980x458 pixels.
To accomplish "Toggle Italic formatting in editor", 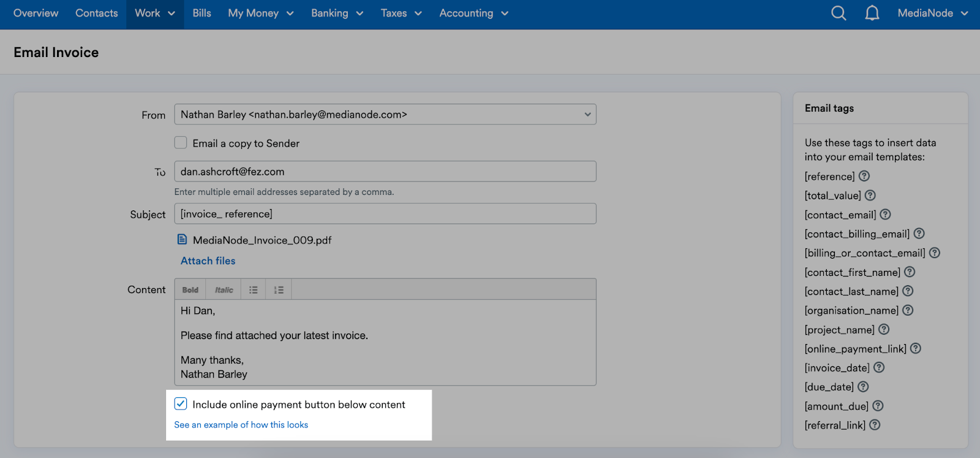I will point(224,290).
